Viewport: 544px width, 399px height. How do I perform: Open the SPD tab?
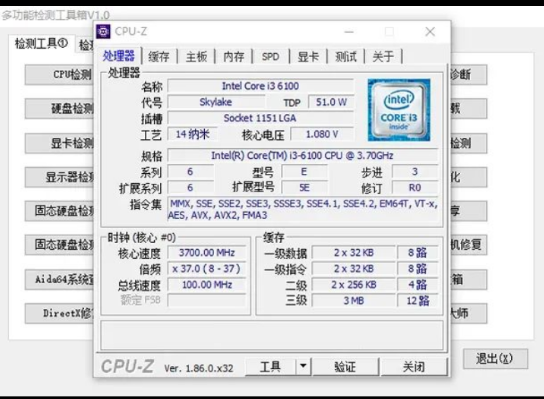270,56
